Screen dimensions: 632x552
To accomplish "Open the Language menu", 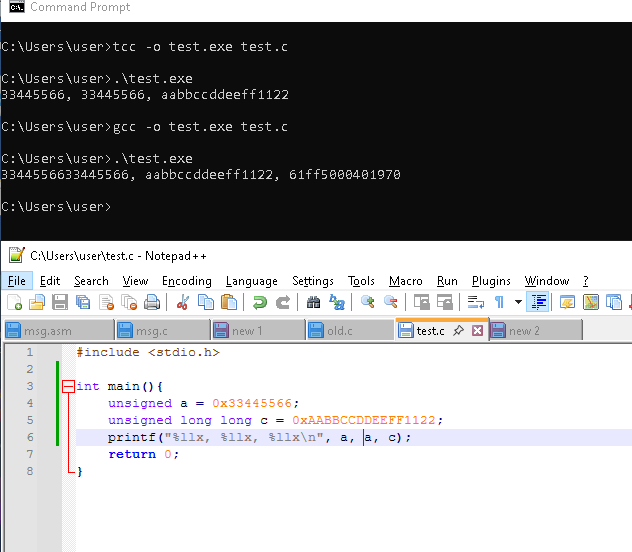I will (252, 281).
